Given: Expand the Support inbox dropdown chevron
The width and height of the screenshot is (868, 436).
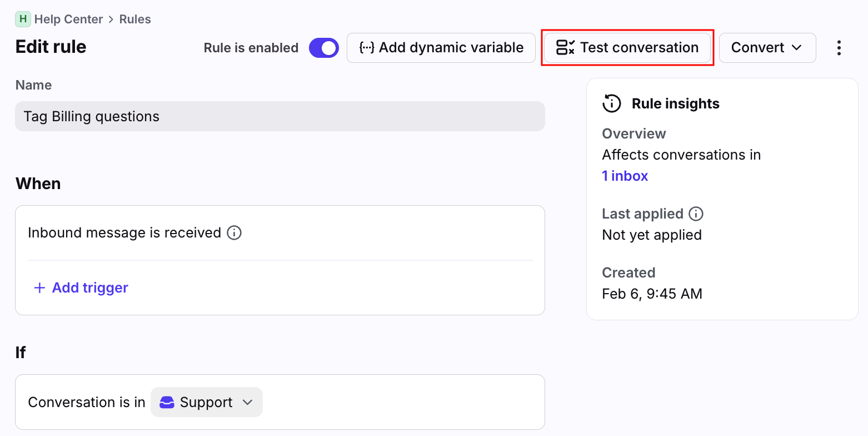Looking at the screenshot, I should (x=248, y=402).
